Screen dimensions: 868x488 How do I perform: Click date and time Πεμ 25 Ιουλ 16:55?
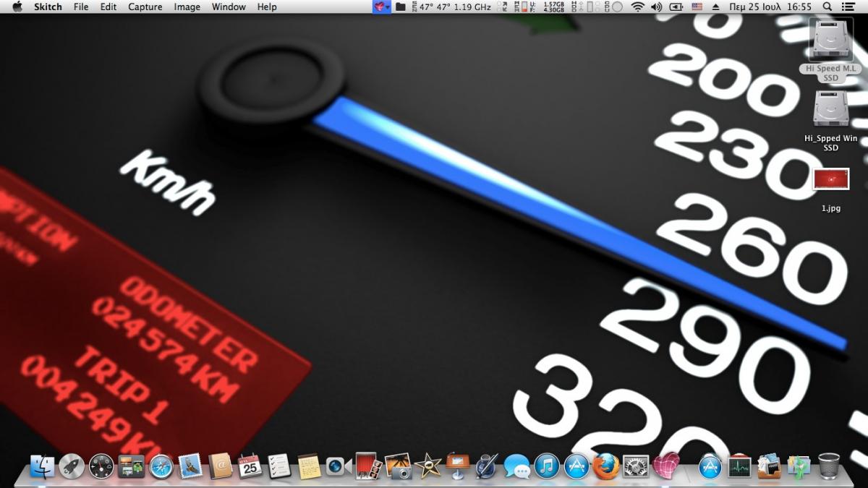point(770,7)
